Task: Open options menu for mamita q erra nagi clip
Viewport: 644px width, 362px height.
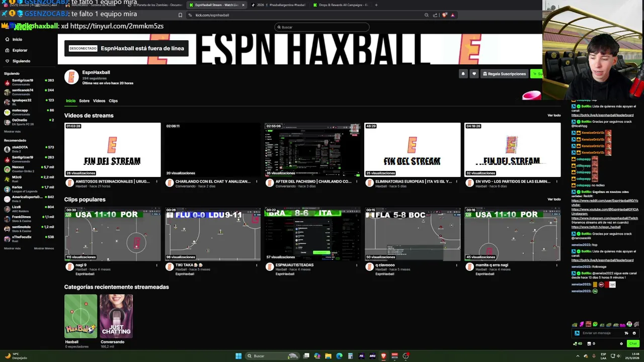Action: [x=557, y=265]
